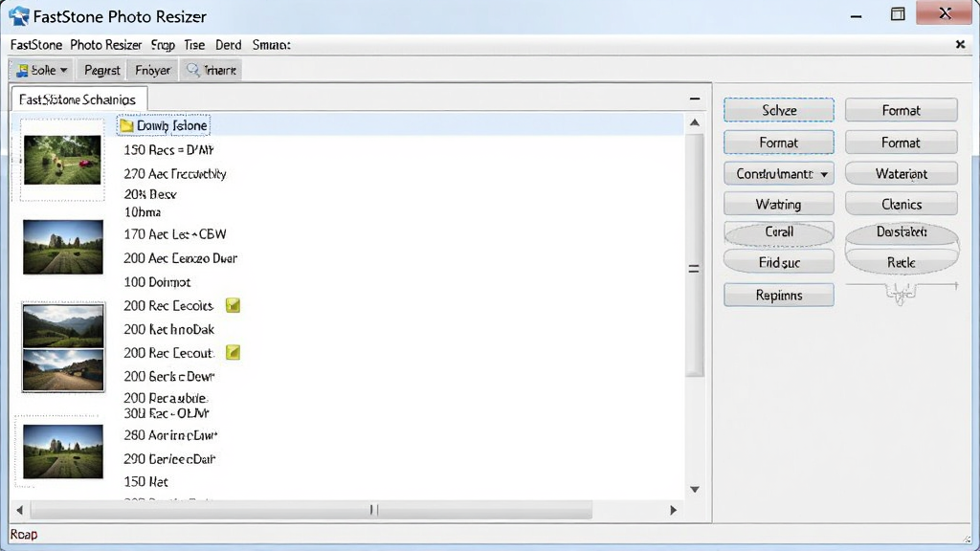
Task: Click the right arrow of the horizontal scrollbar
Action: point(673,511)
